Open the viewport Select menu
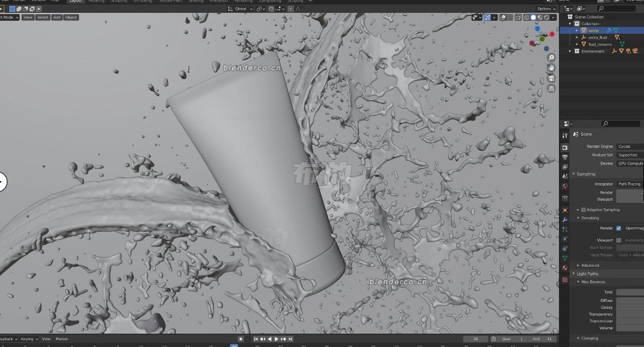The height and width of the screenshot is (347, 644). click(x=43, y=17)
